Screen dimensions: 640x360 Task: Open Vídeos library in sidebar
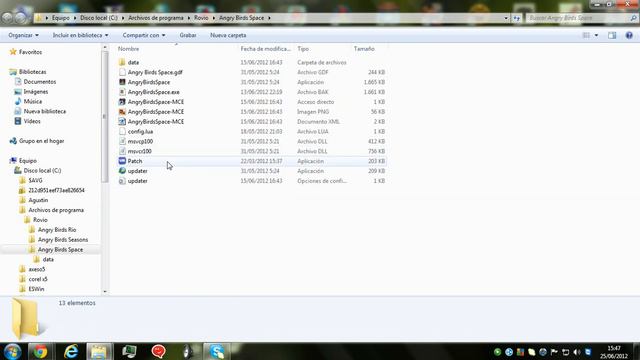(32, 121)
